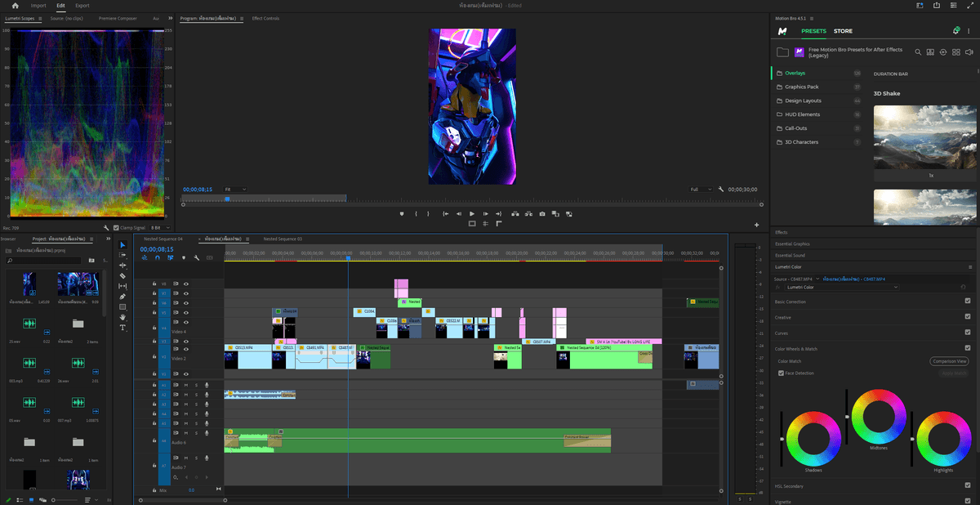Mute audio track A1
The height and width of the screenshot is (505, 980).
tap(186, 384)
